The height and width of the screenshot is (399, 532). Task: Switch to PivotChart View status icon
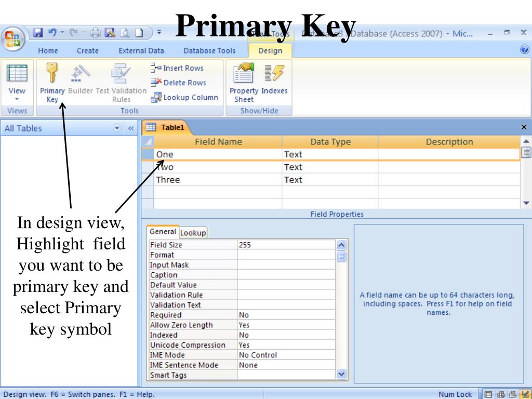pyautogui.click(x=513, y=394)
